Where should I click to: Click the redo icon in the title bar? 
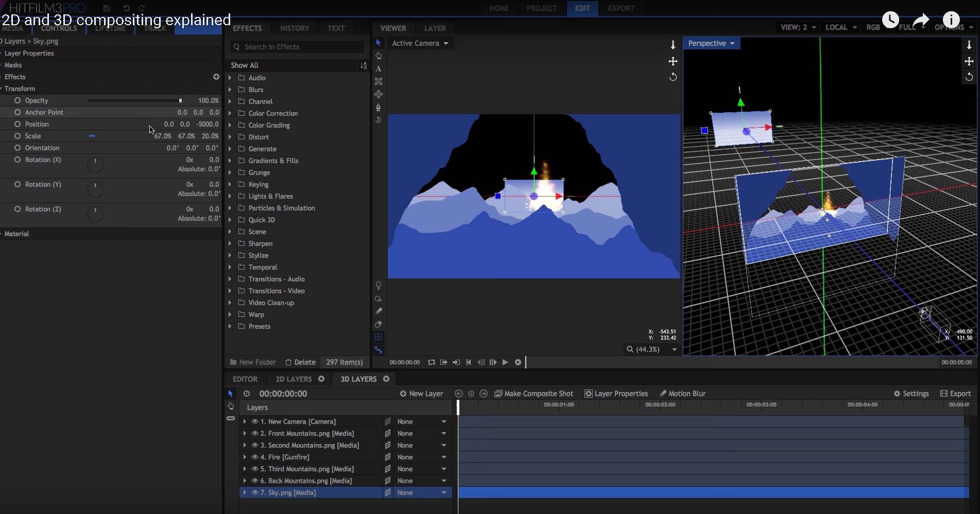click(x=142, y=8)
